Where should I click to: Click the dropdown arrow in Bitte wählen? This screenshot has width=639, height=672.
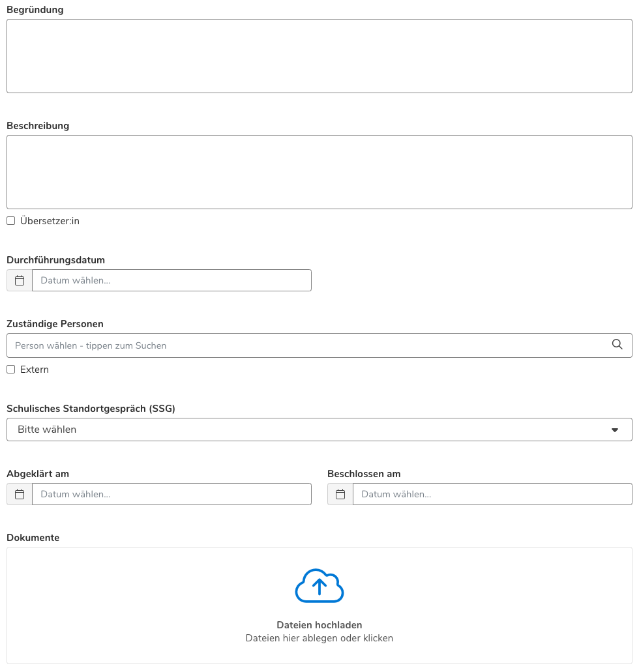point(615,430)
